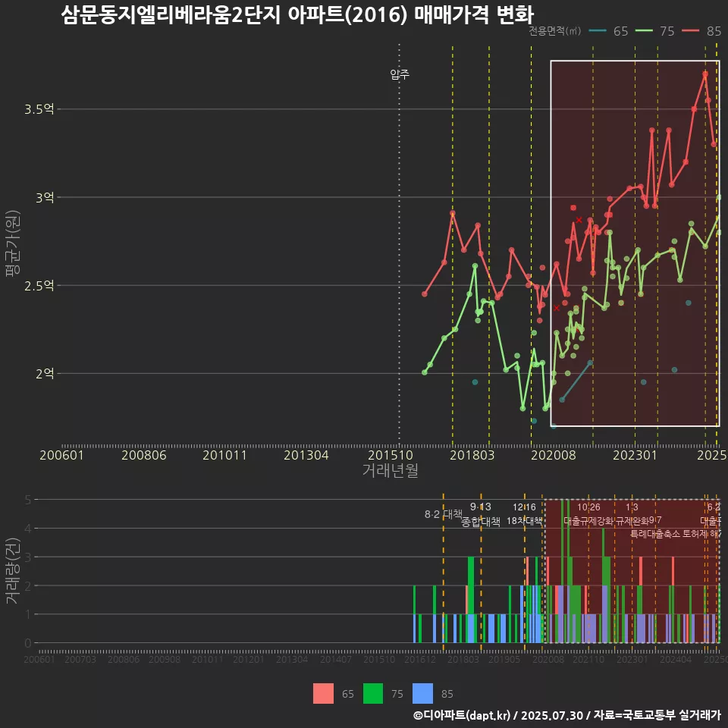The width and height of the screenshot is (728, 728).
Task: Click volume axis tick label 3
Action: click(28, 557)
